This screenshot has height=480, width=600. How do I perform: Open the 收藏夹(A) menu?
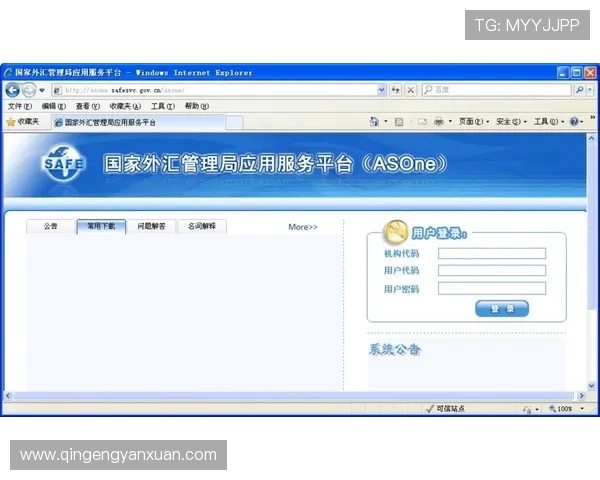(125, 106)
